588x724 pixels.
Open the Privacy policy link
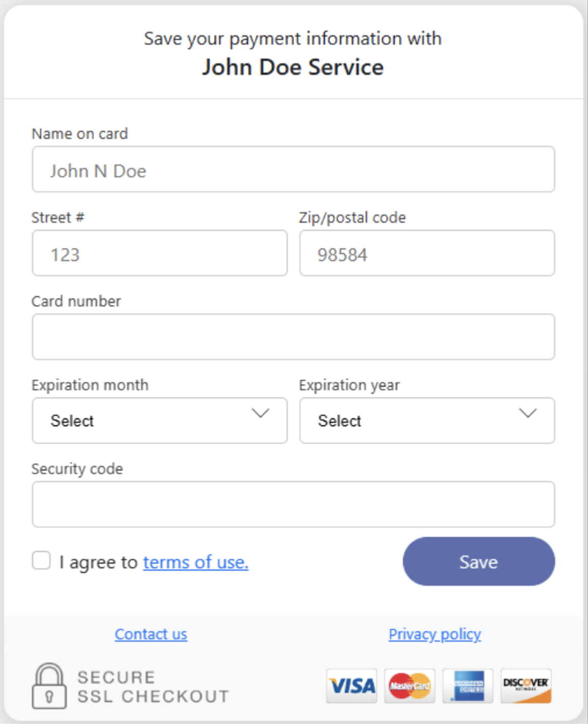(x=435, y=634)
